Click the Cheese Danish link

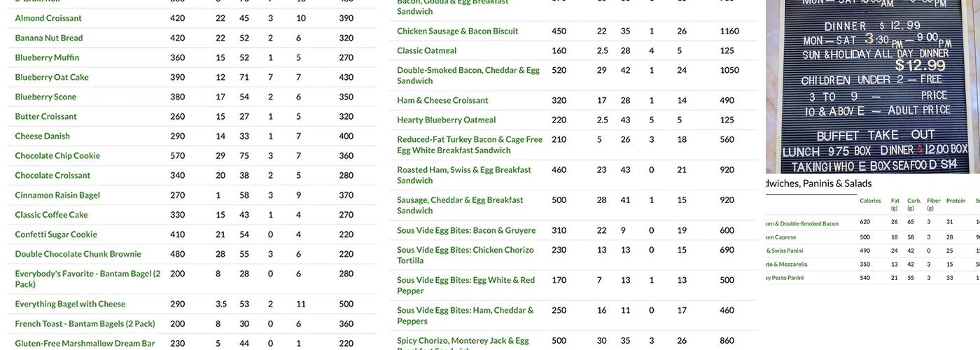tap(42, 136)
